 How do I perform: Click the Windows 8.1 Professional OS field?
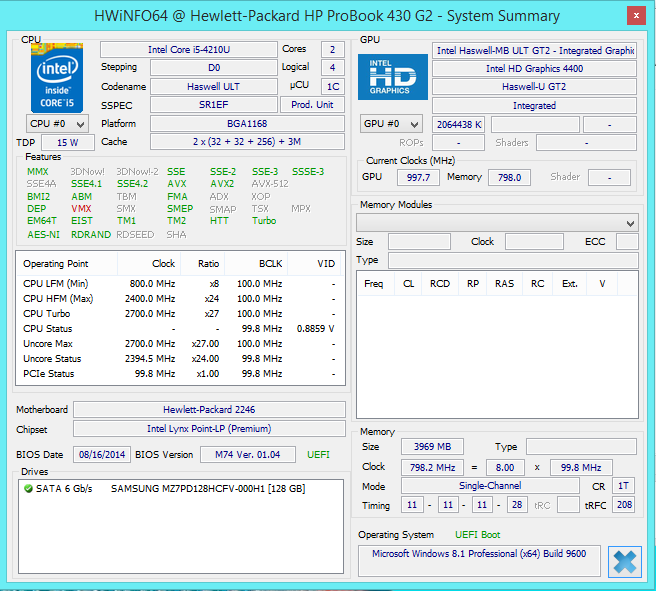[479, 561]
